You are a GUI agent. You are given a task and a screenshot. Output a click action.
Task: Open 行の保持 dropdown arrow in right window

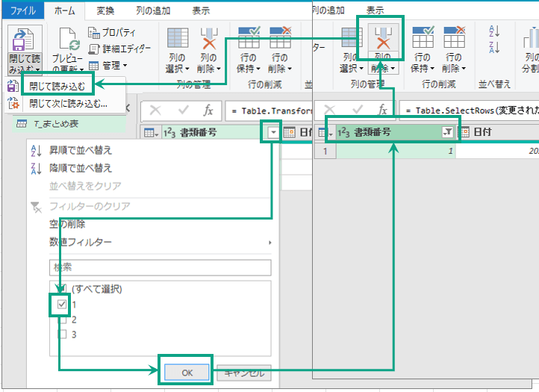point(432,68)
